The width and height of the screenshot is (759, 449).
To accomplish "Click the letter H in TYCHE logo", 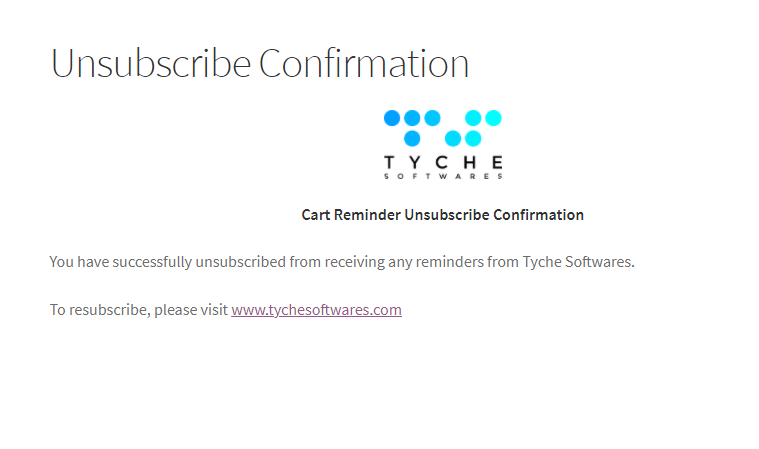I will (x=469, y=163).
